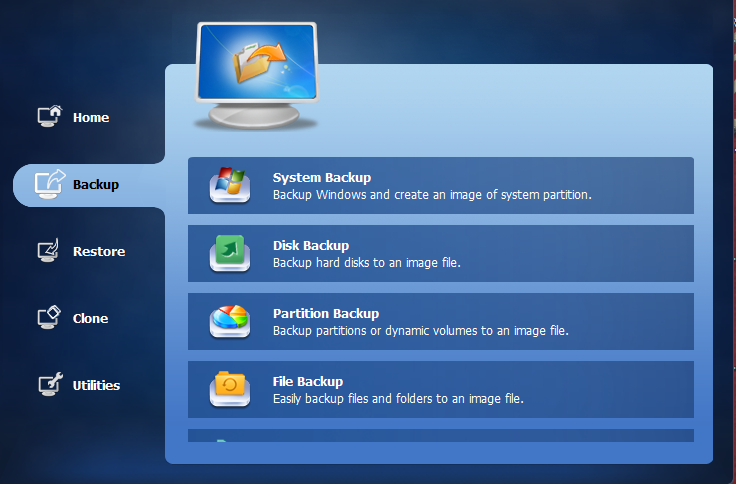
Task: Click 'Easily backup files and folders' description
Action: [399, 399]
